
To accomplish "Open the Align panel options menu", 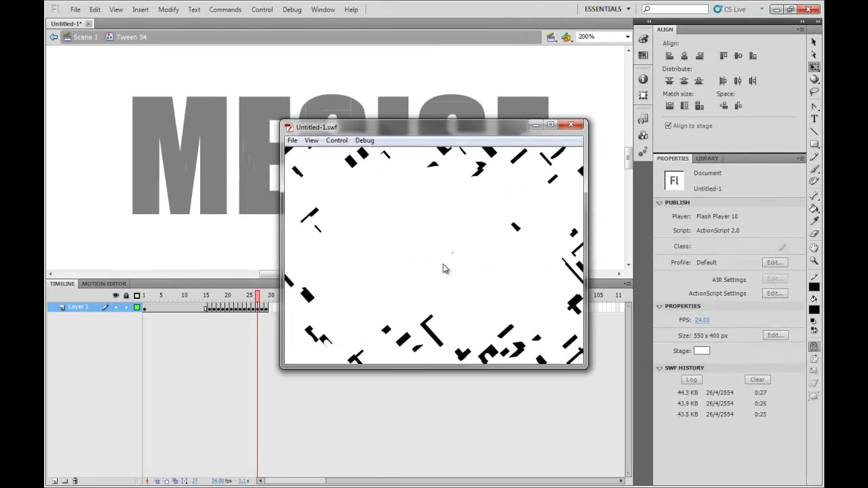I will tap(801, 30).
